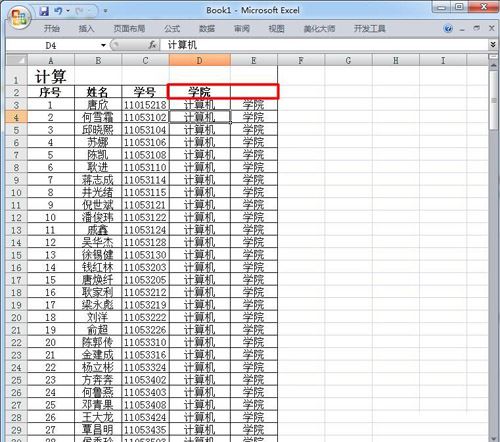
Task: Click student number 11053104
Action: pos(145,130)
